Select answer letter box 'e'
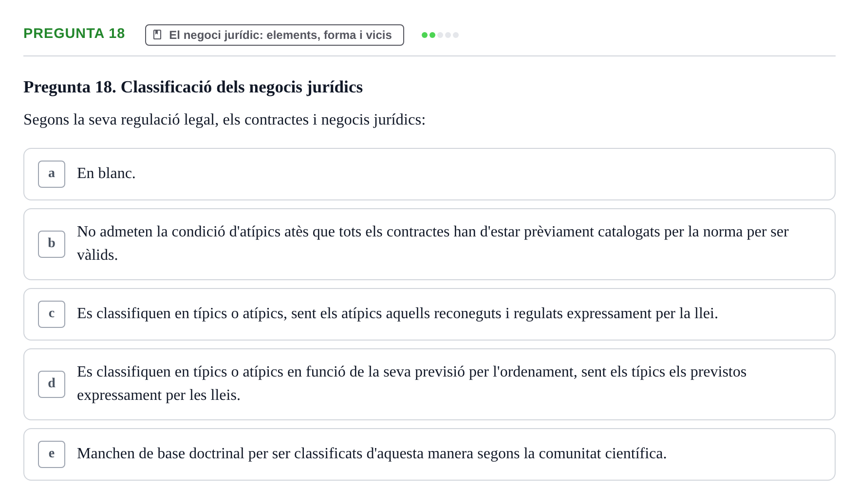The height and width of the screenshot is (504, 859). point(52,454)
